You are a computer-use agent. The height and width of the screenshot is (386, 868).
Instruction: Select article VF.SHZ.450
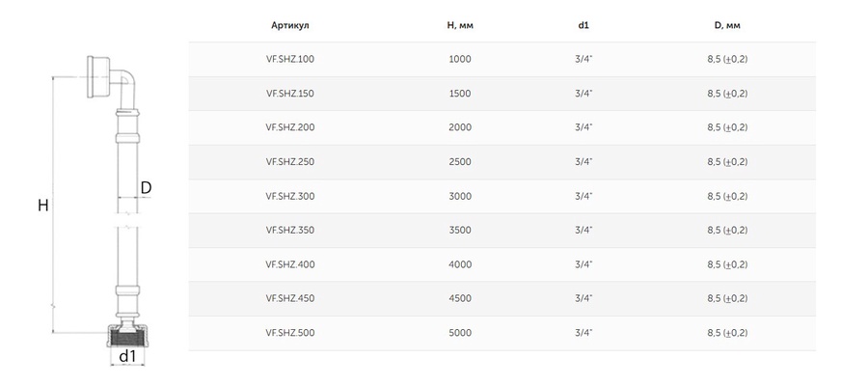pyautogui.click(x=290, y=298)
